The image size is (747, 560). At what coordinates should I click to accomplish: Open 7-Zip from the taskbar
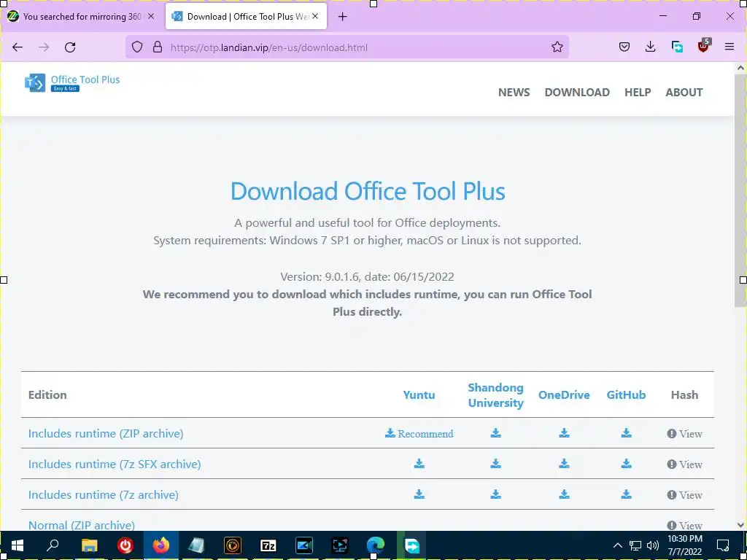pos(268,545)
